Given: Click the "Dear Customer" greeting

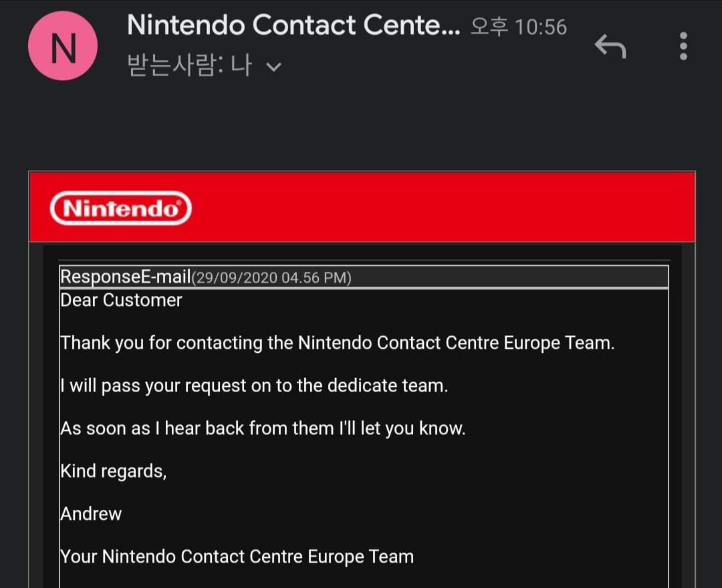Looking at the screenshot, I should (121, 300).
